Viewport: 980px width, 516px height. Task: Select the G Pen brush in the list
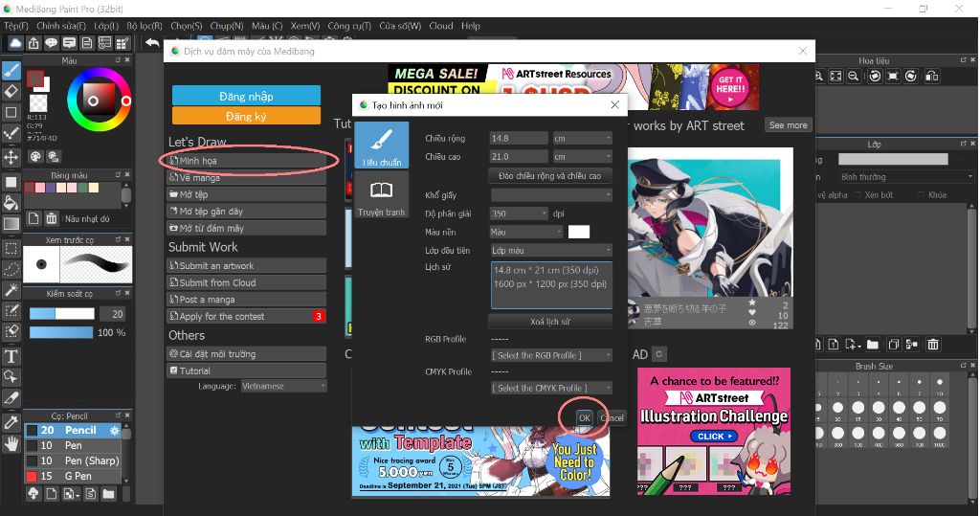[73, 476]
